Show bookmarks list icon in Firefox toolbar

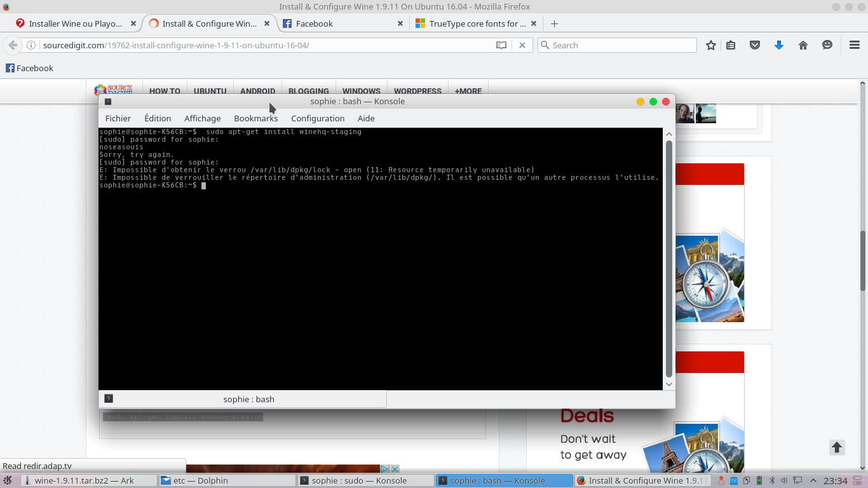coord(731,45)
